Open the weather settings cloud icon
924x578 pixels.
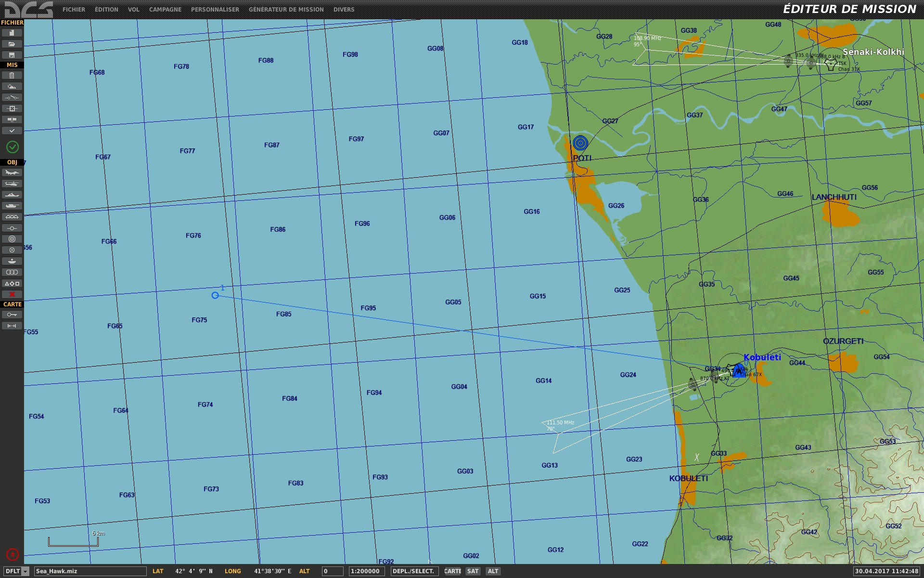[x=12, y=87]
